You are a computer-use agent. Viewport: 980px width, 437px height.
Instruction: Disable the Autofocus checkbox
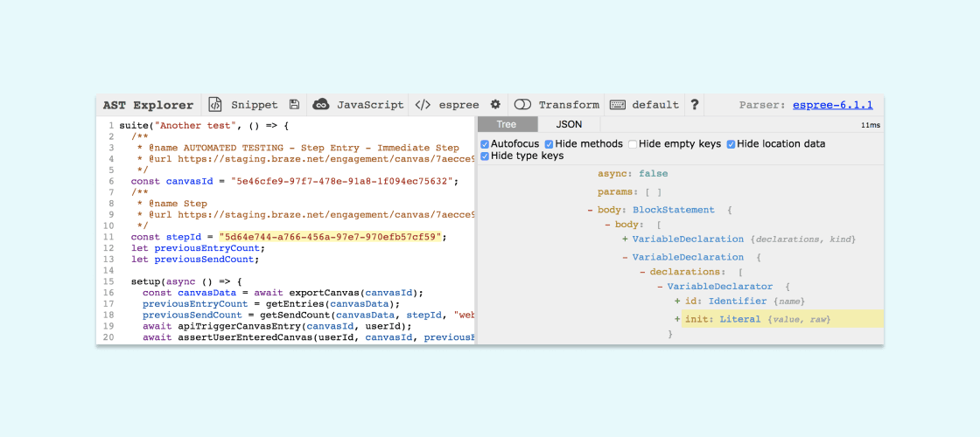(x=485, y=144)
